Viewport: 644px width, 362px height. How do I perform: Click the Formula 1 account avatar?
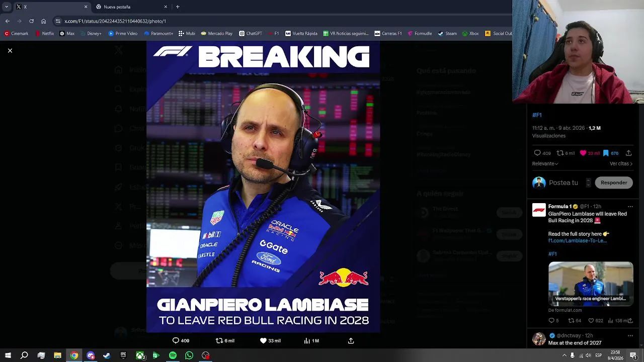coord(539,210)
